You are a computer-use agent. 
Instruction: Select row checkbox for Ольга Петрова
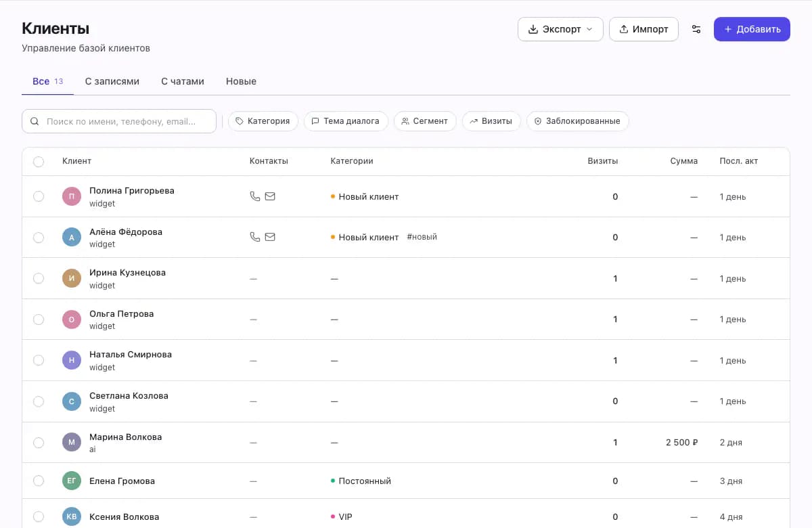[x=39, y=320]
